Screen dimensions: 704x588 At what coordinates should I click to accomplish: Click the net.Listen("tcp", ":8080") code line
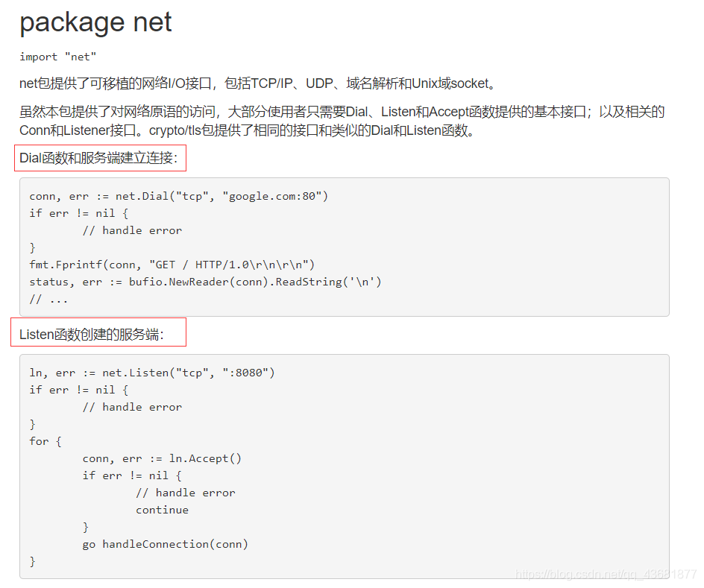(x=152, y=373)
